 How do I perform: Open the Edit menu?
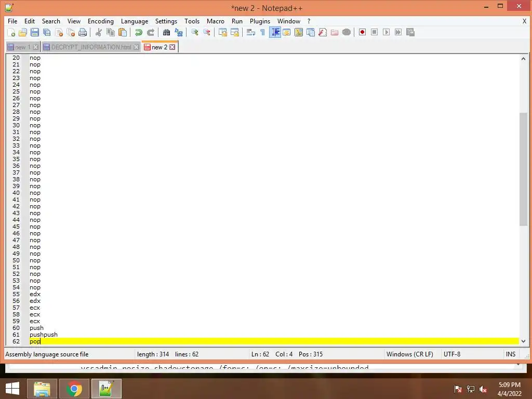pyautogui.click(x=30, y=21)
